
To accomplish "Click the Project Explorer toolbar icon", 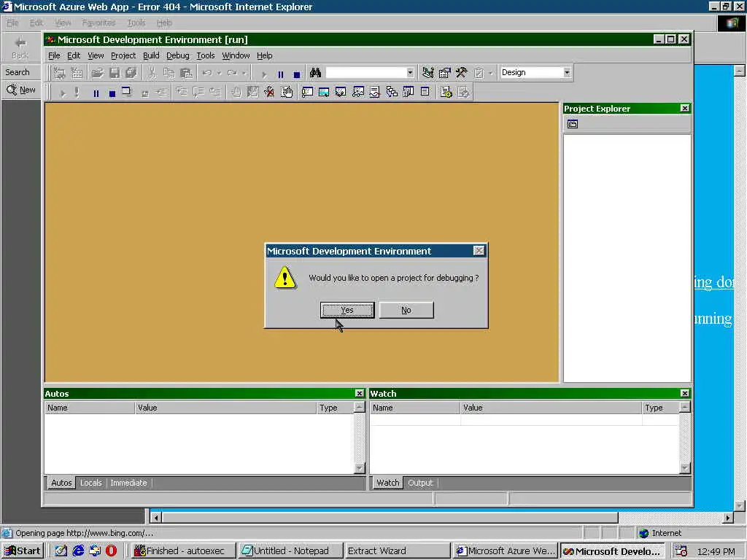I will [x=427, y=73].
